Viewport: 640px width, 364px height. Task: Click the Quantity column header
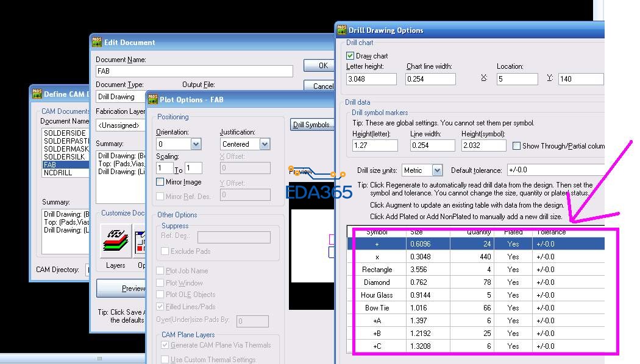(x=472, y=232)
